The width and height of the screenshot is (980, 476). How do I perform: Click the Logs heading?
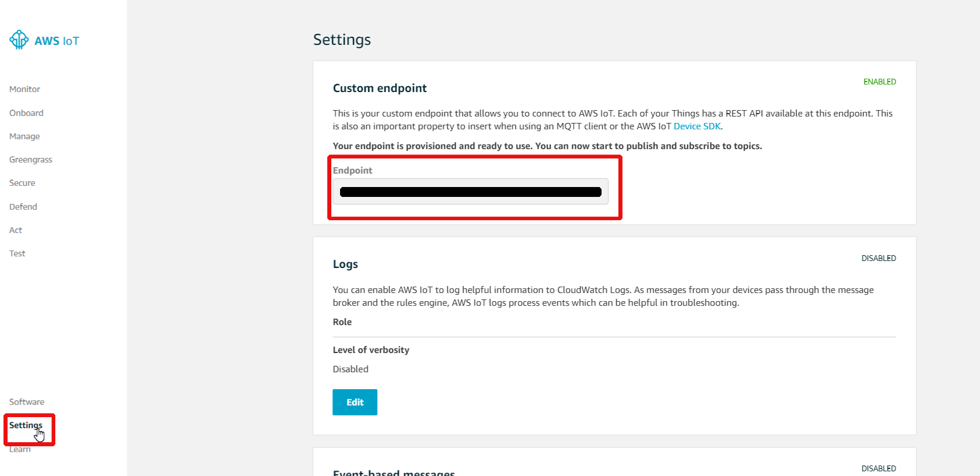click(x=345, y=264)
